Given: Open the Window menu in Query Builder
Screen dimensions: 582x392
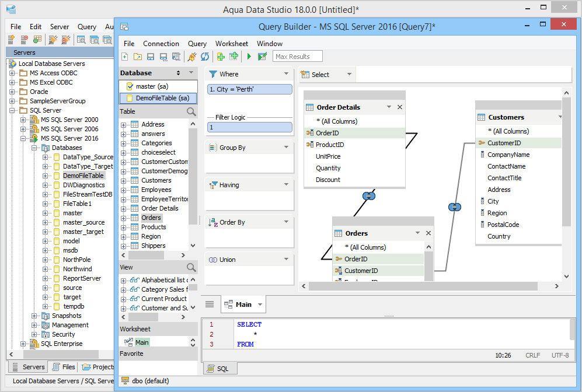Looking at the screenshot, I should [x=270, y=44].
